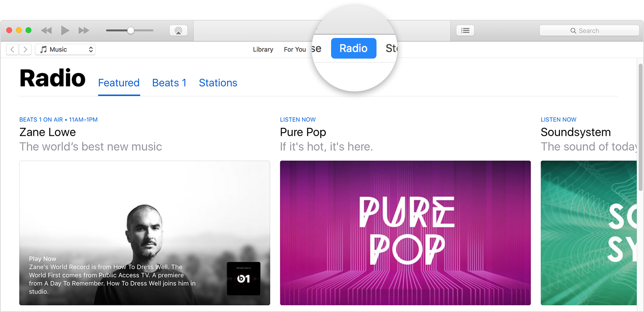Viewport: 644px width, 312px height.
Task: Click the Fast-forward skip icon
Action: point(84,30)
